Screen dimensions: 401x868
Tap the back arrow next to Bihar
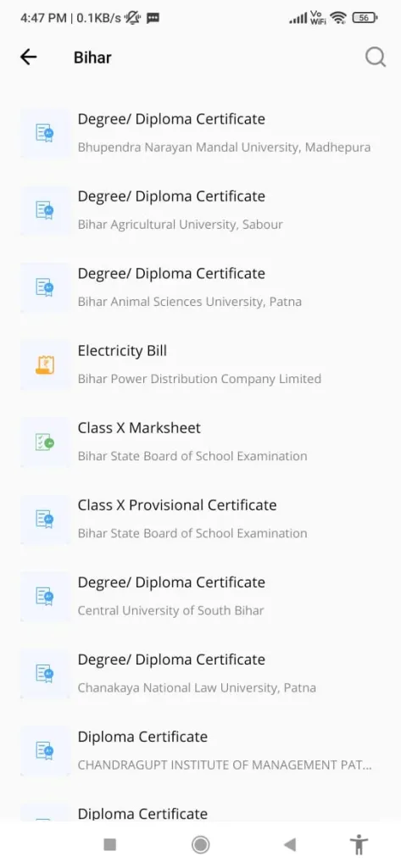[x=28, y=57]
